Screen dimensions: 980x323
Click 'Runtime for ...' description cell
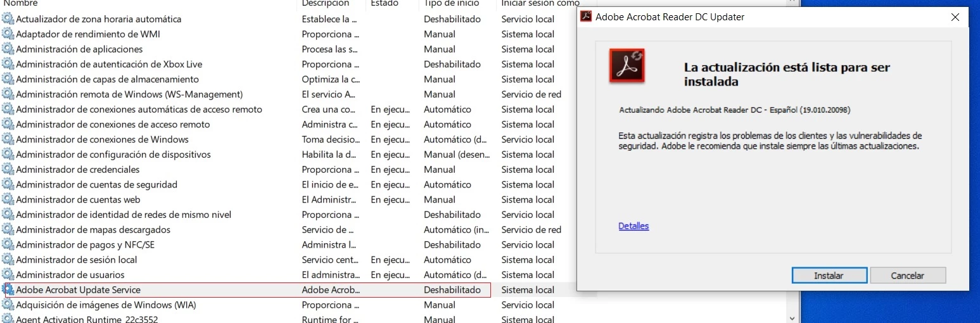[x=328, y=319]
